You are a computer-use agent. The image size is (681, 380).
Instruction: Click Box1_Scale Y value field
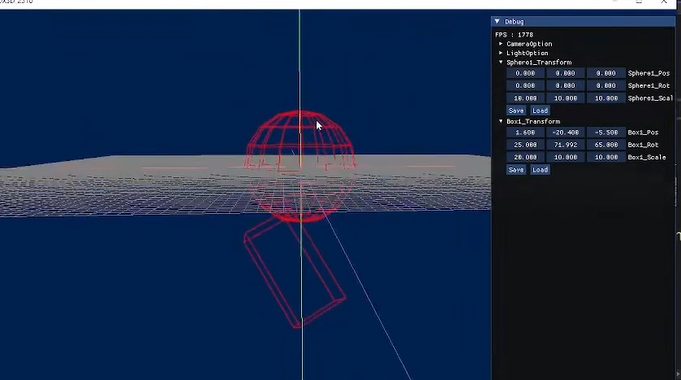coord(565,157)
